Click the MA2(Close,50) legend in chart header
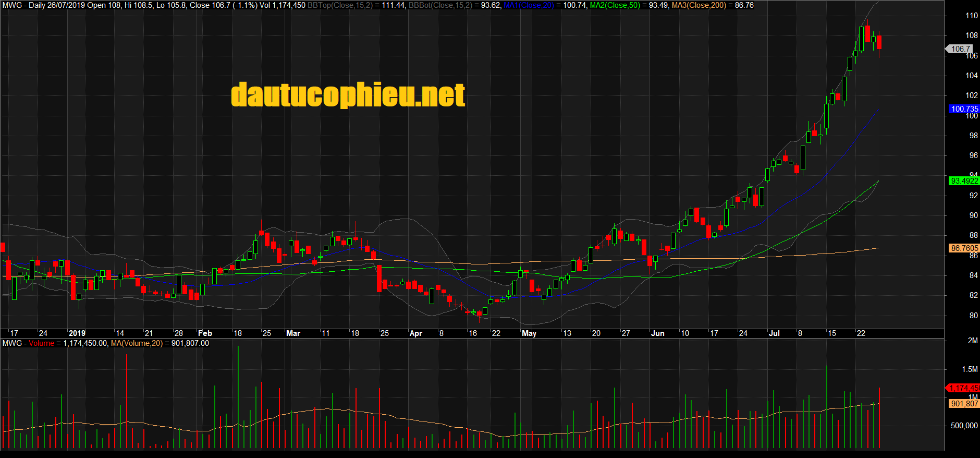This screenshot has height=458, width=980. (x=615, y=5)
